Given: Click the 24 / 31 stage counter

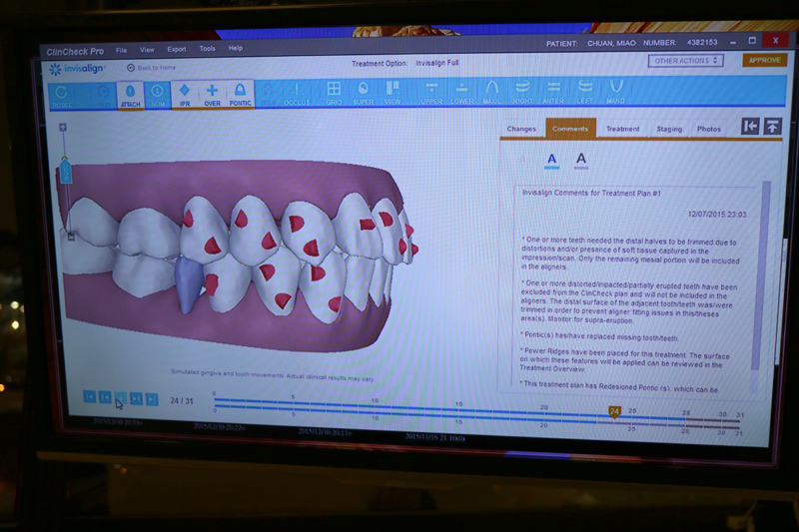Looking at the screenshot, I should [182, 401].
